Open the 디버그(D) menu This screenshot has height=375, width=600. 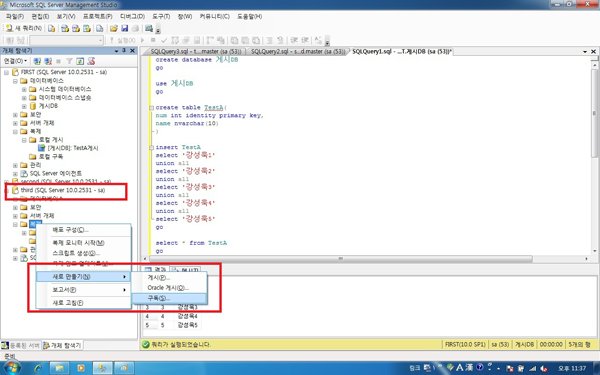click(132, 16)
